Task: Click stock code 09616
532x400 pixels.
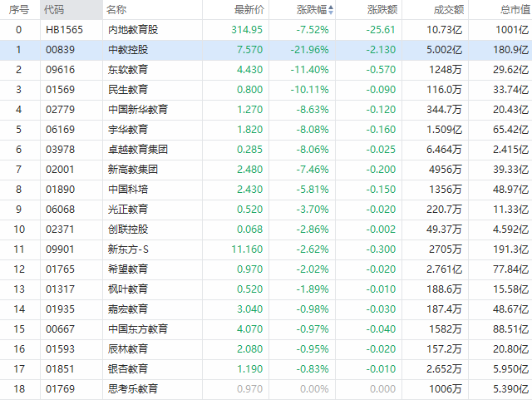Action: [x=60, y=70]
